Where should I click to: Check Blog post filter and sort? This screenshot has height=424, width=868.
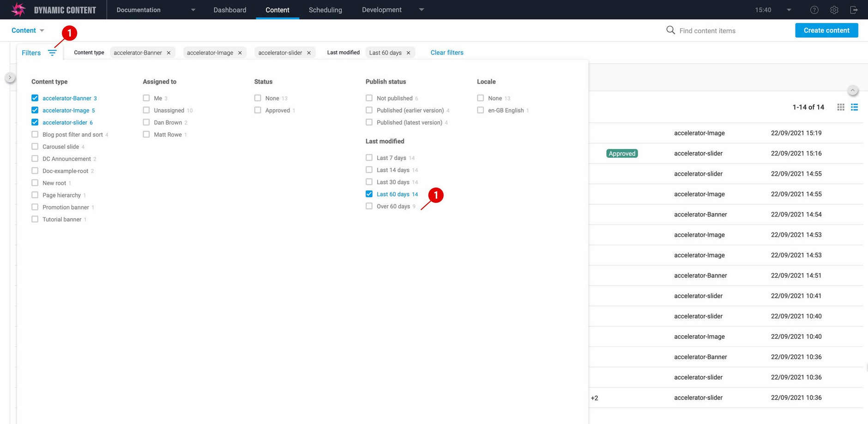35,134
